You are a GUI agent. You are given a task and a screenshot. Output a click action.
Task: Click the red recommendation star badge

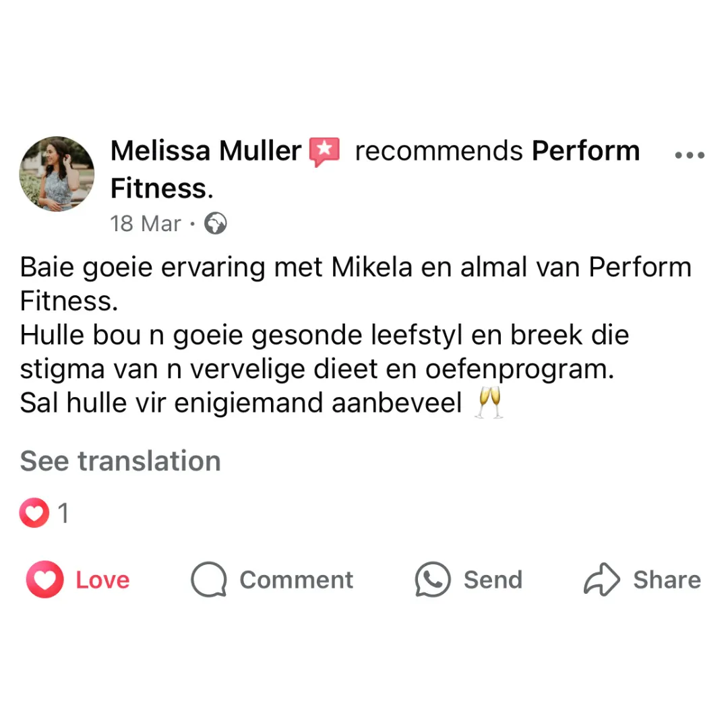coord(324,152)
